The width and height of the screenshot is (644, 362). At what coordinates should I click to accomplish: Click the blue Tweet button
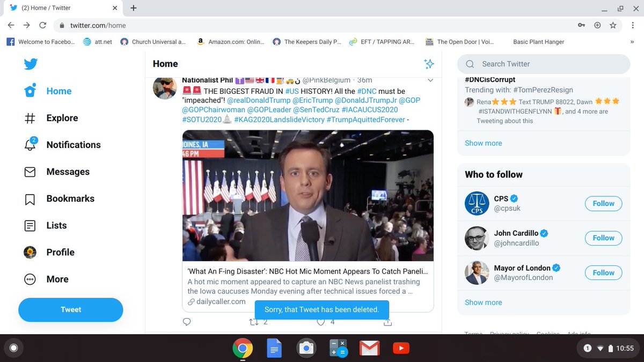coord(71,309)
